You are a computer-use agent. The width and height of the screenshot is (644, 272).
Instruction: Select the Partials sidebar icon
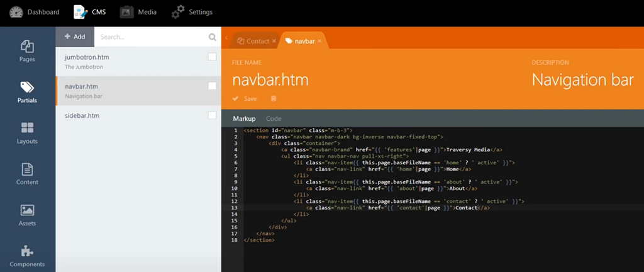tap(27, 91)
